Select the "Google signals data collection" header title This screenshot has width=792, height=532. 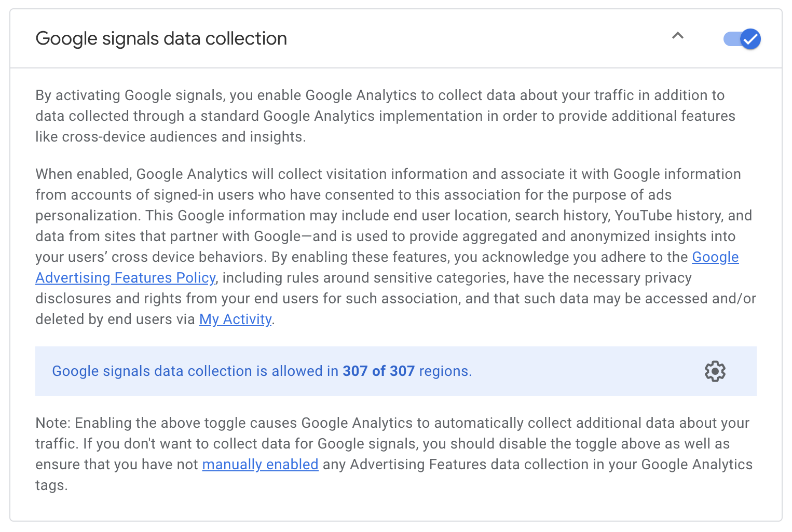[x=161, y=39]
